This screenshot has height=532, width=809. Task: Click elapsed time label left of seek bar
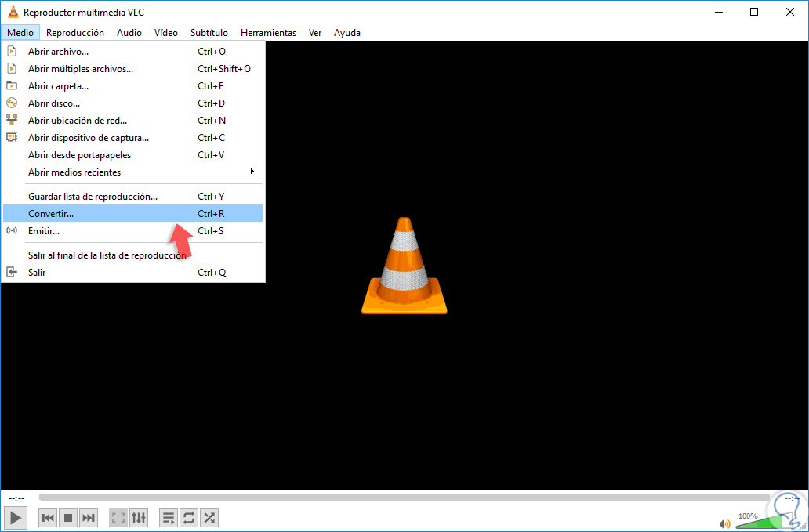click(16, 498)
